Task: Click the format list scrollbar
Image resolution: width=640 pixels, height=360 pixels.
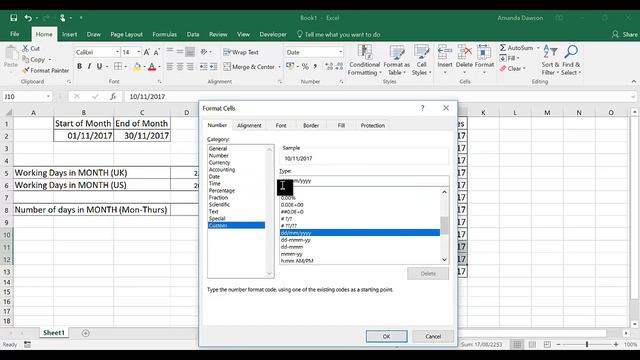Action: [x=444, y=226]
